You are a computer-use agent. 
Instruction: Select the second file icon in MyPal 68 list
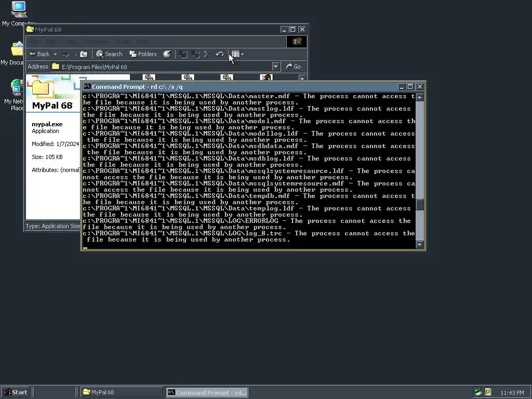[188, 77]
